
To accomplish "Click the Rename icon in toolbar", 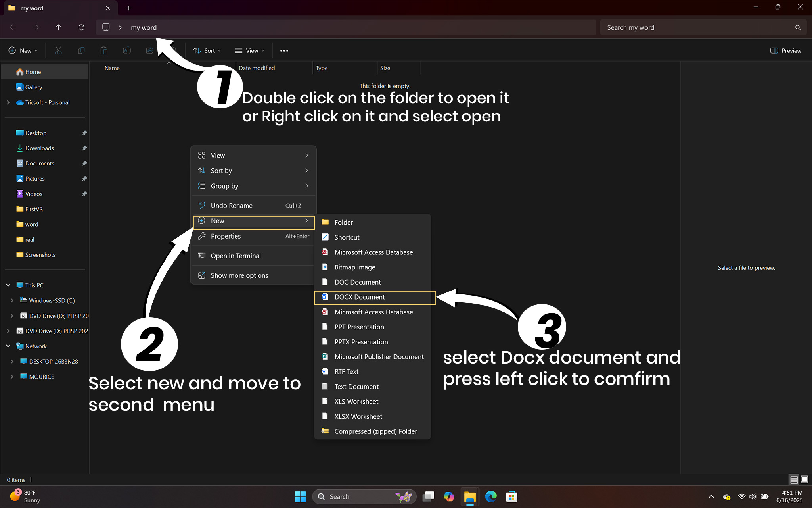I will (127, 50).
